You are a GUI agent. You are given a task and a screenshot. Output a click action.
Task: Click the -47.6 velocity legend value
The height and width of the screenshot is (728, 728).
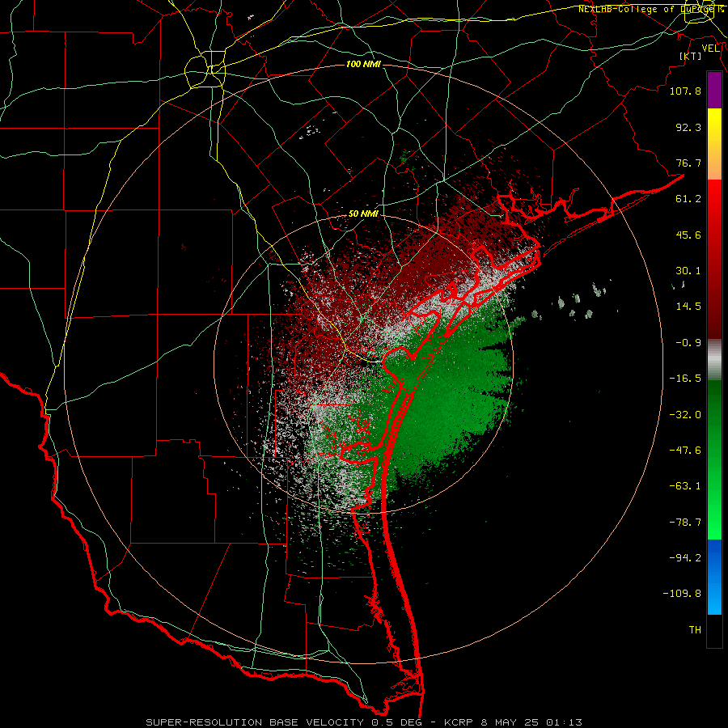pyautogui.click(x=685, y=451)
